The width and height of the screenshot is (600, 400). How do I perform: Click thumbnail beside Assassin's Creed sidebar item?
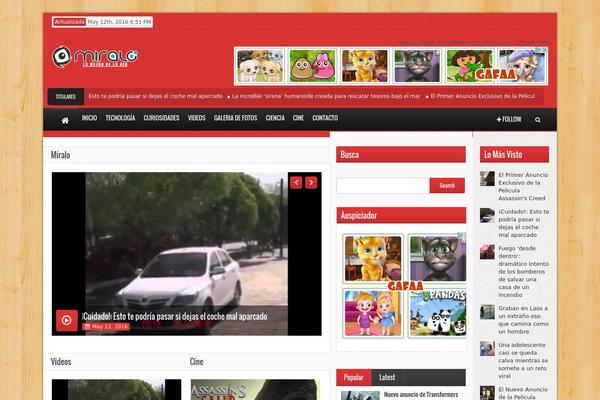click(487, 179)
